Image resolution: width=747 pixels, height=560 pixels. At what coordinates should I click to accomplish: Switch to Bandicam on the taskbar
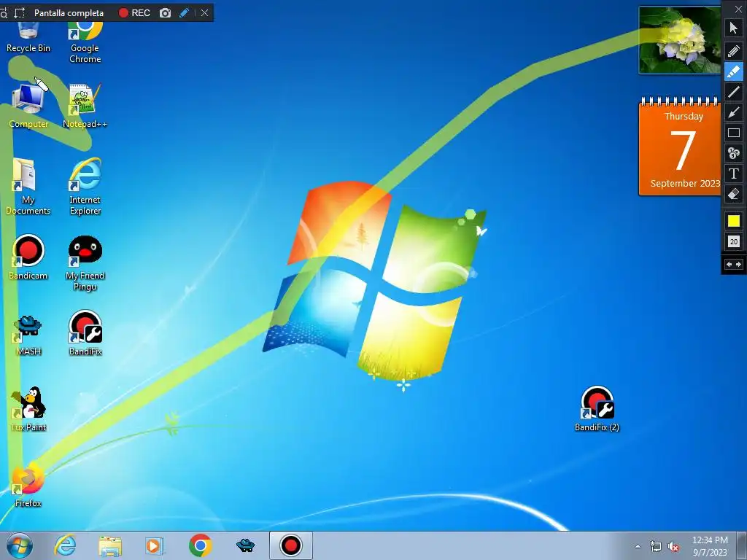click(290, 545)
